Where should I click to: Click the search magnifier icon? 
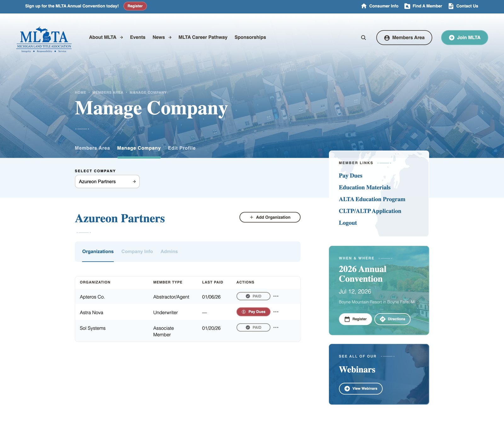[x=364, y=37]
